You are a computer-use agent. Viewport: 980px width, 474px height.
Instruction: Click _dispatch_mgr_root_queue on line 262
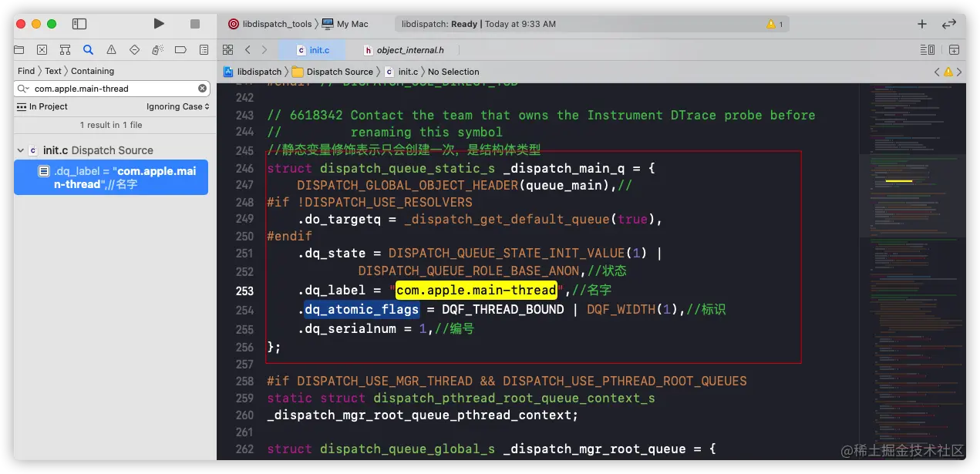tap(594, 449)
